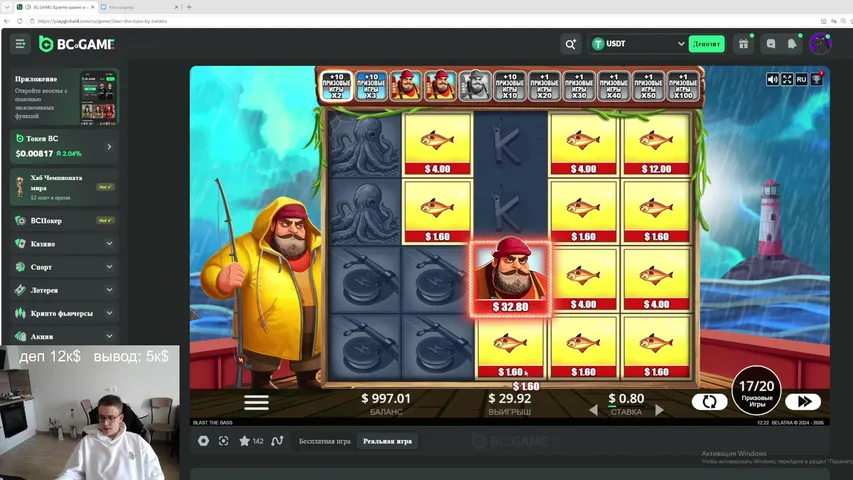Mute the game sound

772,79
